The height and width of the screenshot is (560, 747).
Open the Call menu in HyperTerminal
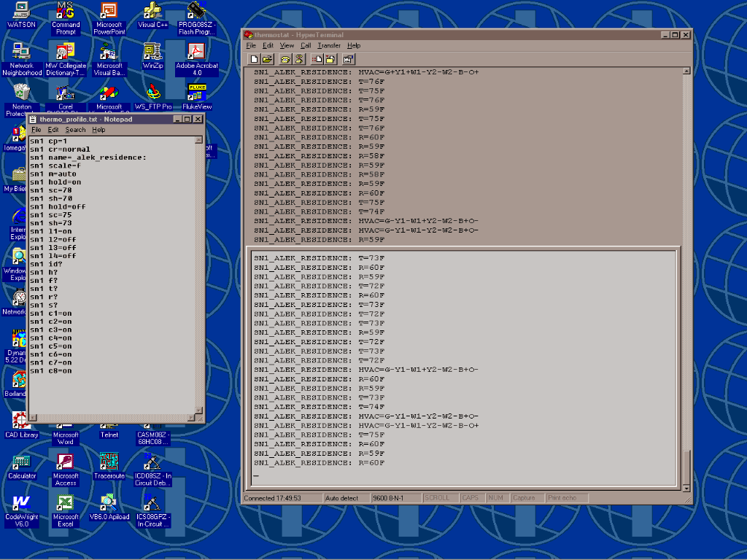[306, 45]
